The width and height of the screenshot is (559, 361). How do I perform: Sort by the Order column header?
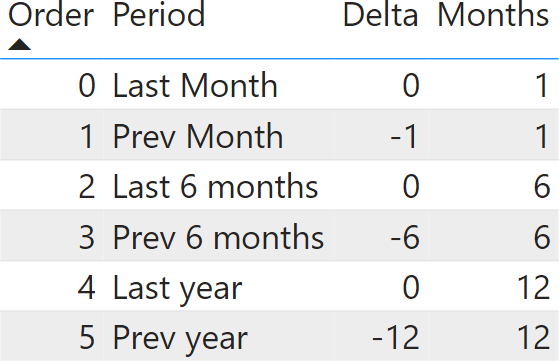[51, 15]
